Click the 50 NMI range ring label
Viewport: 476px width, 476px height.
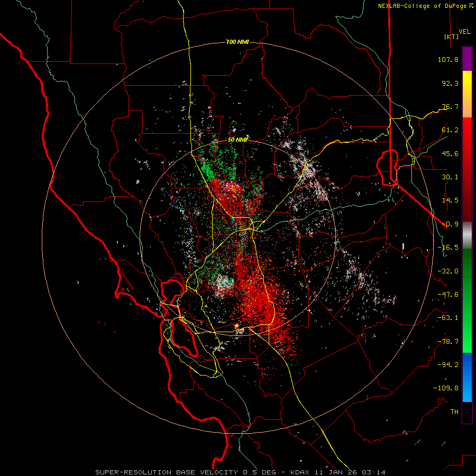point(238,140)
